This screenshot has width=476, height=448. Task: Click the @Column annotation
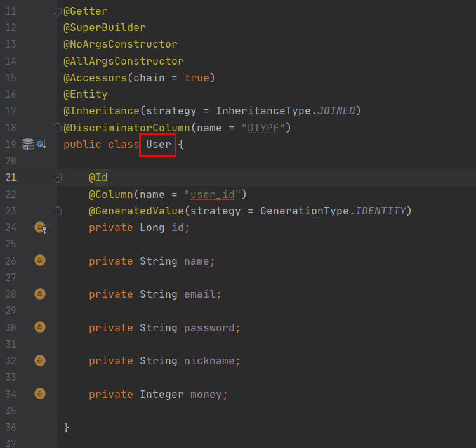[x=111, y=194]
